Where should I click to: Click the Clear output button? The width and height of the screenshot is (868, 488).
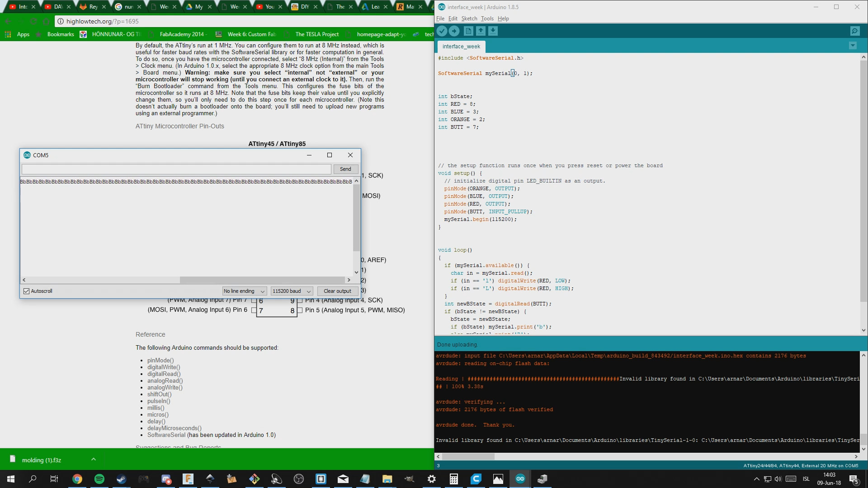[x=337, y=291]
